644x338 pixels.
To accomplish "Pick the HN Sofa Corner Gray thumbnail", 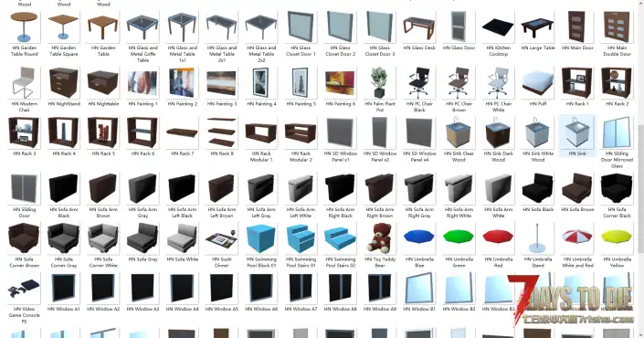I will tap(64, 238).
